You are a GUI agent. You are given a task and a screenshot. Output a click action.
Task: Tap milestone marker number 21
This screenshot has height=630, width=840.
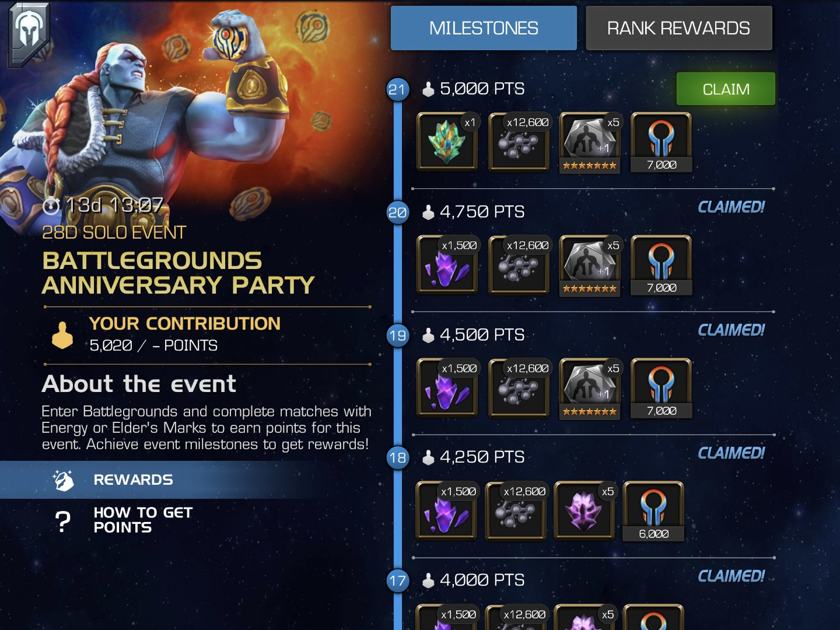tap(398, 89)
